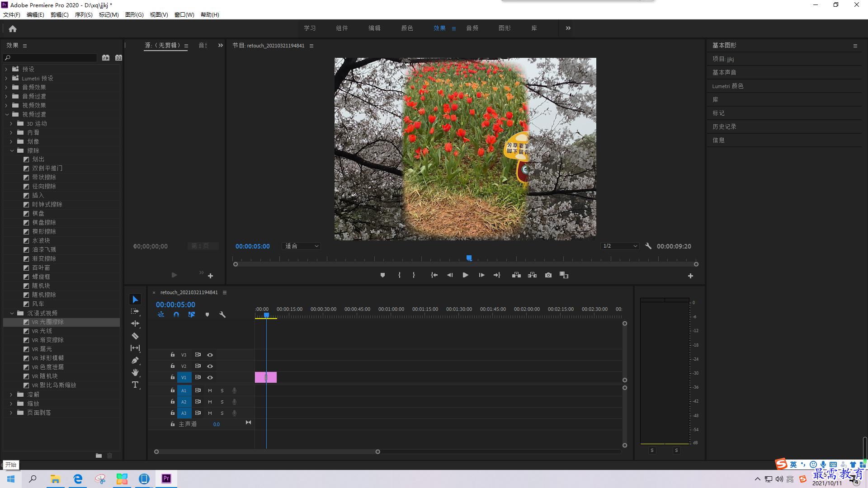
Task: Open timeline wrench display settings
Action: coord(222,314)
